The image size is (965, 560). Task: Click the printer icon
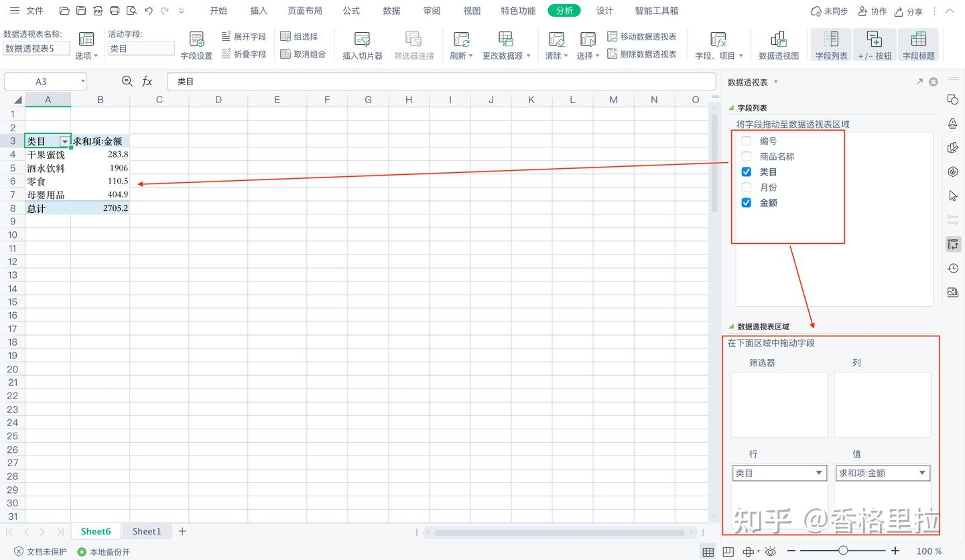click(115, 11)
